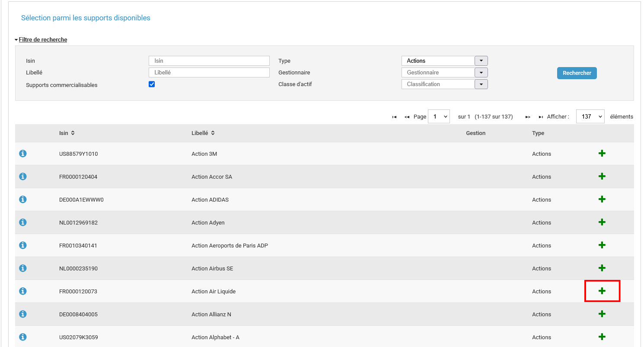Collapse the Filtre de recherche section
644x347 pixels.
(42, 40)
